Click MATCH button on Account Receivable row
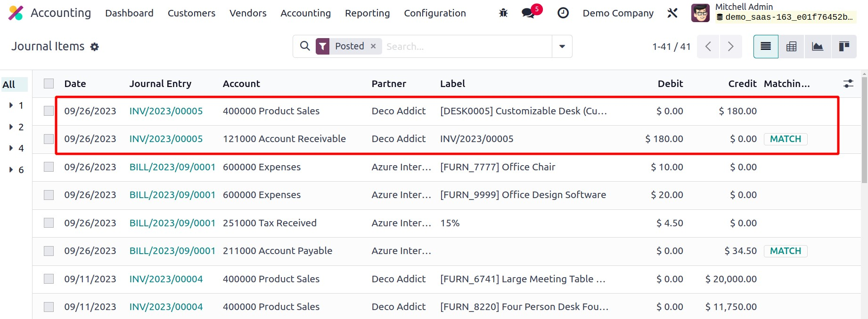 click(785, 139)
